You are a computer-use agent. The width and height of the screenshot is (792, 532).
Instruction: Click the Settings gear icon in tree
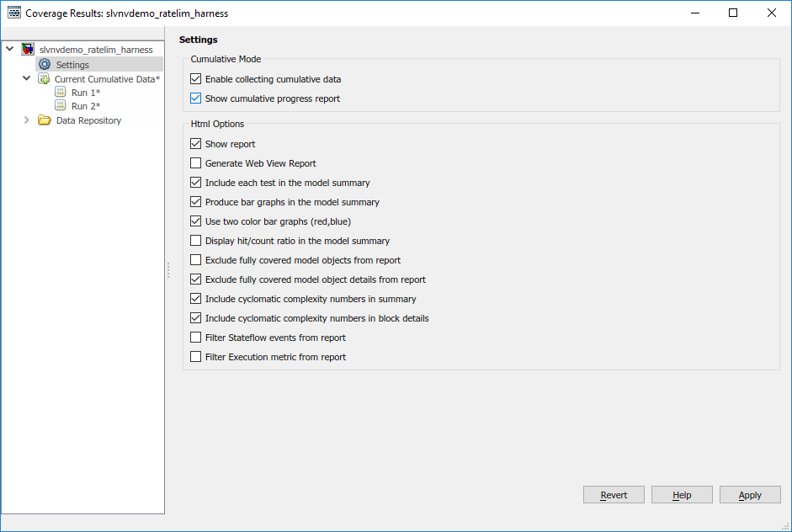click(45, 65)
